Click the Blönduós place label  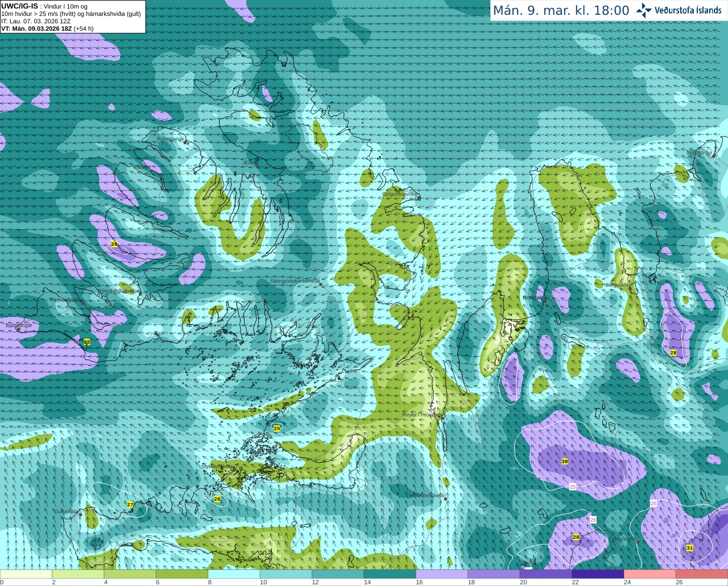[x=533, y=298]
